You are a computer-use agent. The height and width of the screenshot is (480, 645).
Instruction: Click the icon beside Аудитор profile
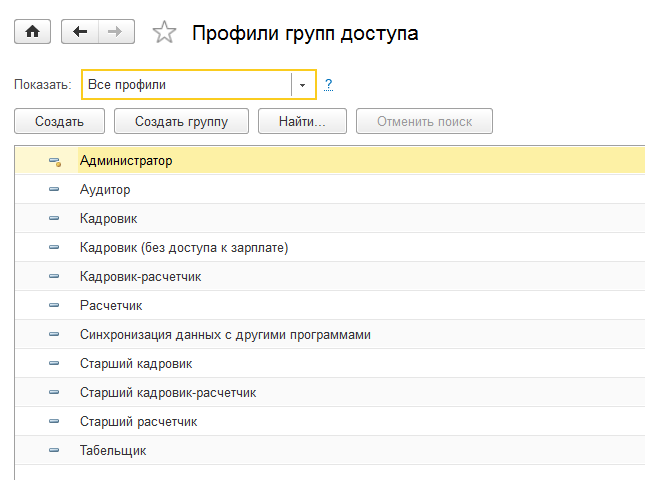55,190
